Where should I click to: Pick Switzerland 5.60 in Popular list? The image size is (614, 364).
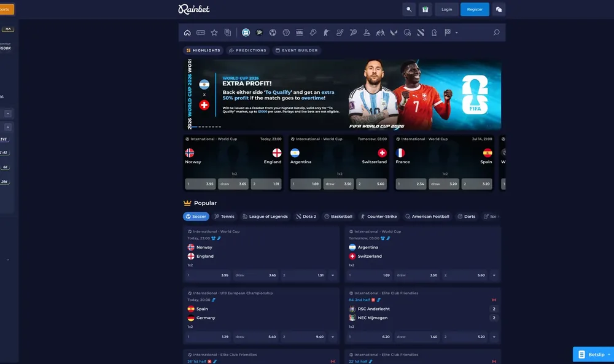(465, 275)
